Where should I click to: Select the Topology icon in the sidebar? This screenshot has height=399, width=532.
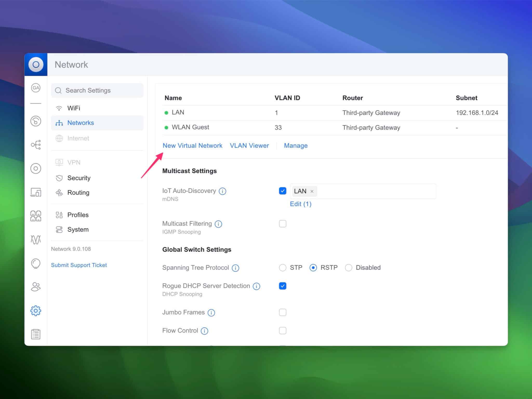[36, 145]
